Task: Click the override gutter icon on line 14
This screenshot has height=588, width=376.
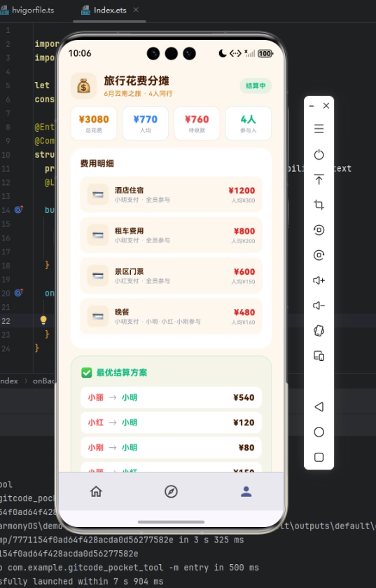Action: (19, 210)
